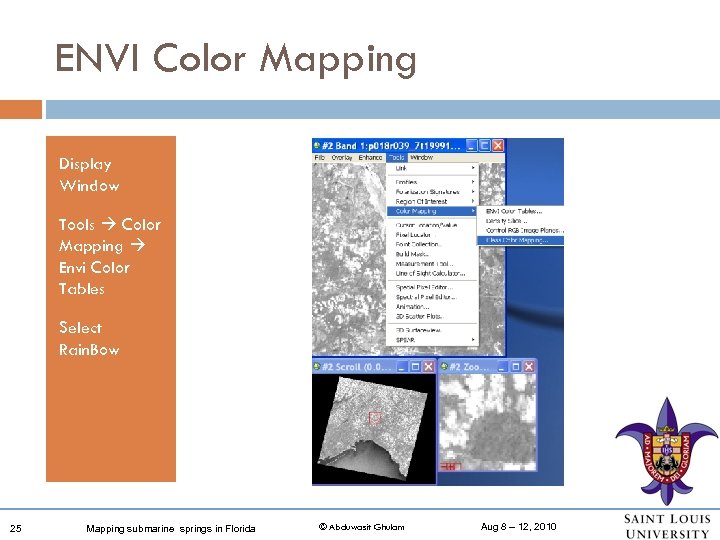The image size is (720, 540).
Task: Close the #2 Zoom window
Action: (x=529, y=366)
